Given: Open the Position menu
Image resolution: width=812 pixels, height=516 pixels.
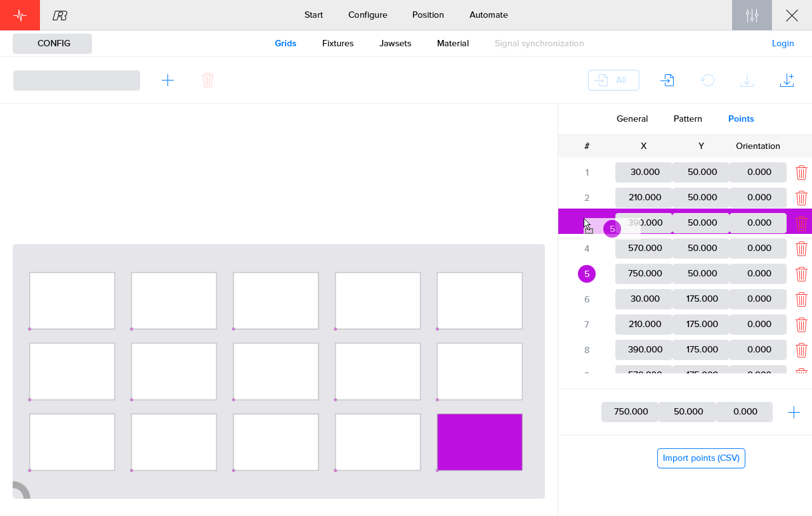Looking at the screenshot, I should [x=428, y=15].
